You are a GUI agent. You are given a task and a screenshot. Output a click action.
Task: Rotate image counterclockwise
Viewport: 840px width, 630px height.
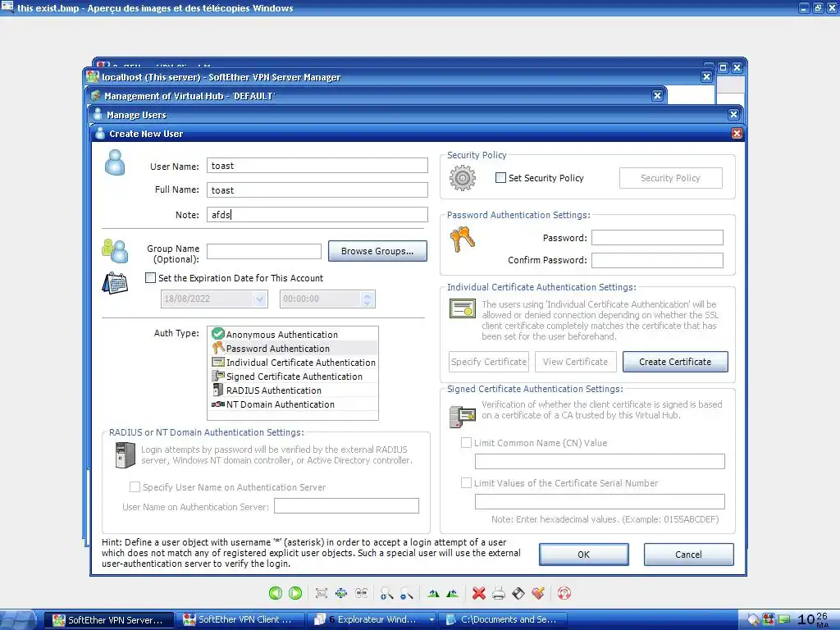point(453,593)
